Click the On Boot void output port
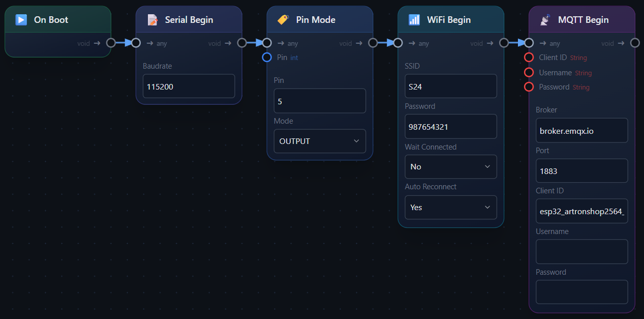The width and height of the screenshot is (644, 319). (111, 43)
